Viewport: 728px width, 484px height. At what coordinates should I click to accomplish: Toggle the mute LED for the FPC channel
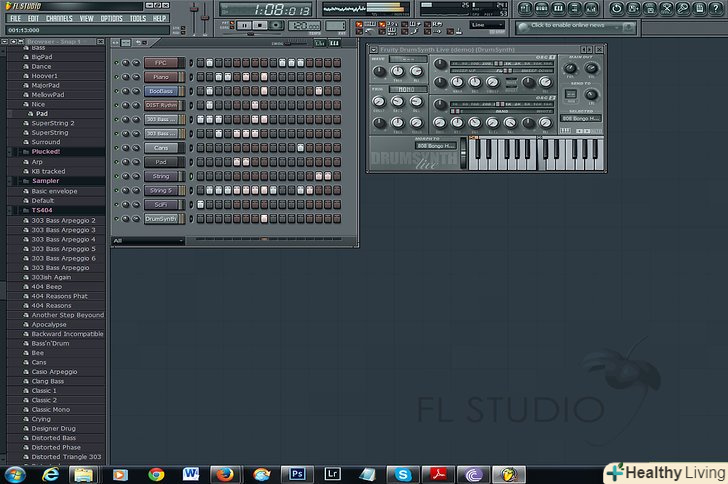click(x=116, y=63)
